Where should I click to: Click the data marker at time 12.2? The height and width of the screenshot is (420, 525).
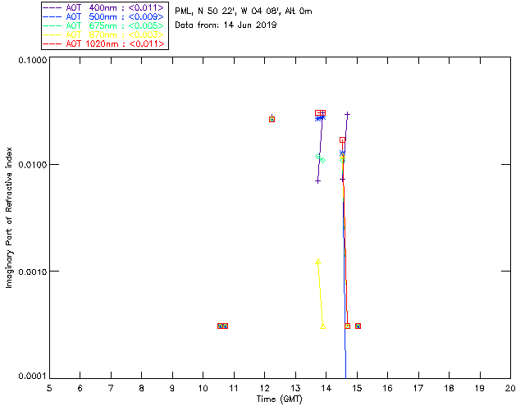click(x=272, y=119)
